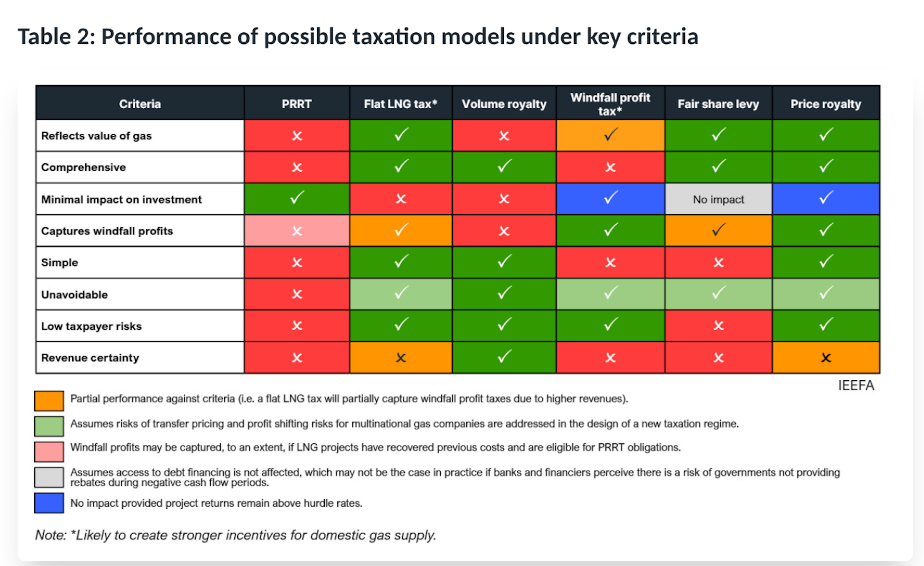Screen dimensions: 924x566
Task: Click the 'Criteria' column header
Action: [x=140, y=104]
